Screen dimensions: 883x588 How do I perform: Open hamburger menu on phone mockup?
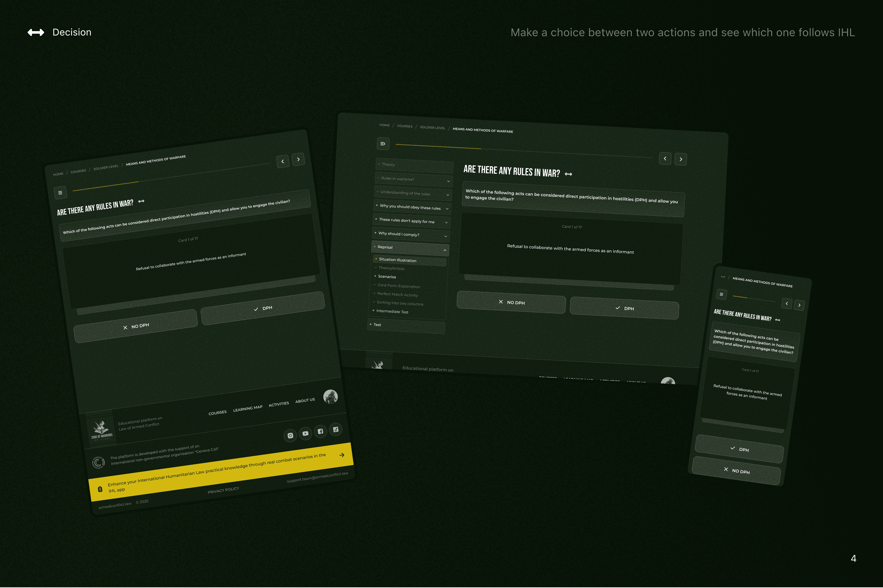coord(721,294)
